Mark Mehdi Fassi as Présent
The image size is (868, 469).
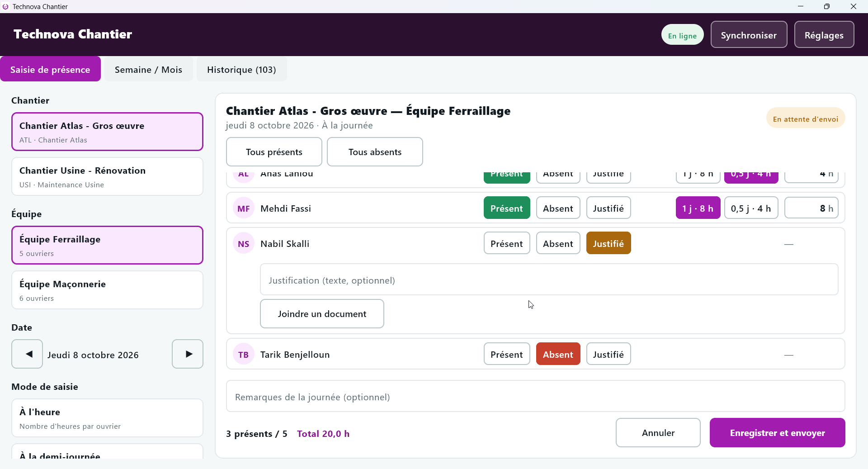pos(507,208)
